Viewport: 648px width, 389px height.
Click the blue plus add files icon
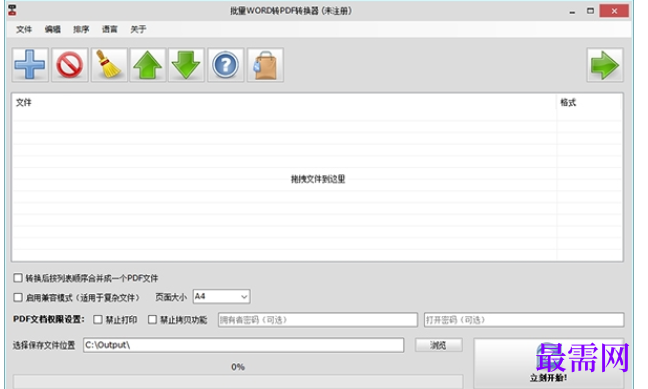30,65
